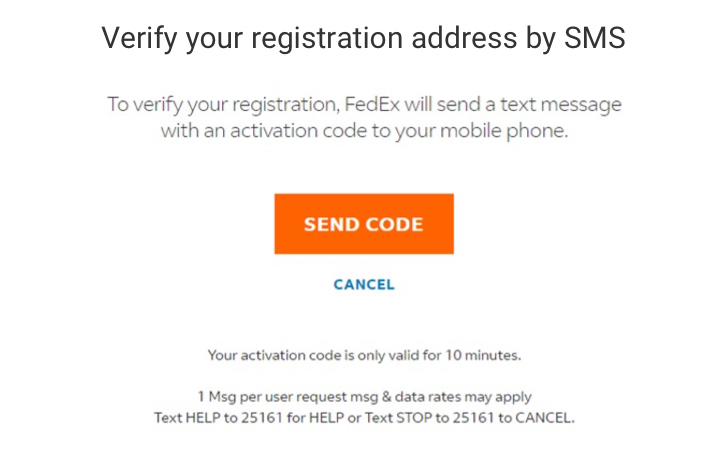
Task: Click 'Text HELP to 25161' text
Action: click(218, 418)
